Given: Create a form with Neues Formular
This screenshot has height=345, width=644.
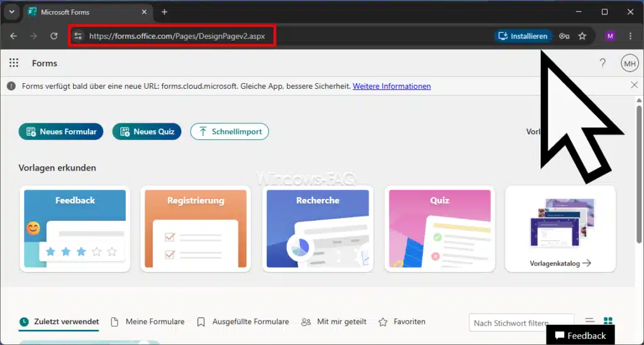Looking at the screenshot, I should [x=61, y=132].
